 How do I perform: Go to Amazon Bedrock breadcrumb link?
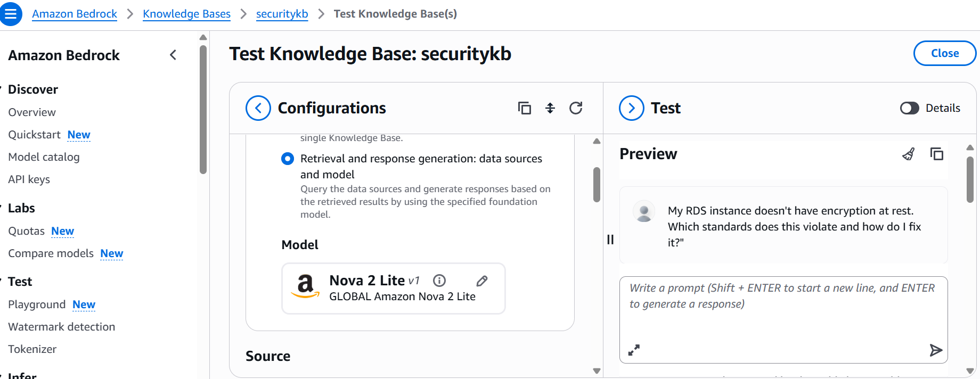pyautogui.click(x=75, y=14)
